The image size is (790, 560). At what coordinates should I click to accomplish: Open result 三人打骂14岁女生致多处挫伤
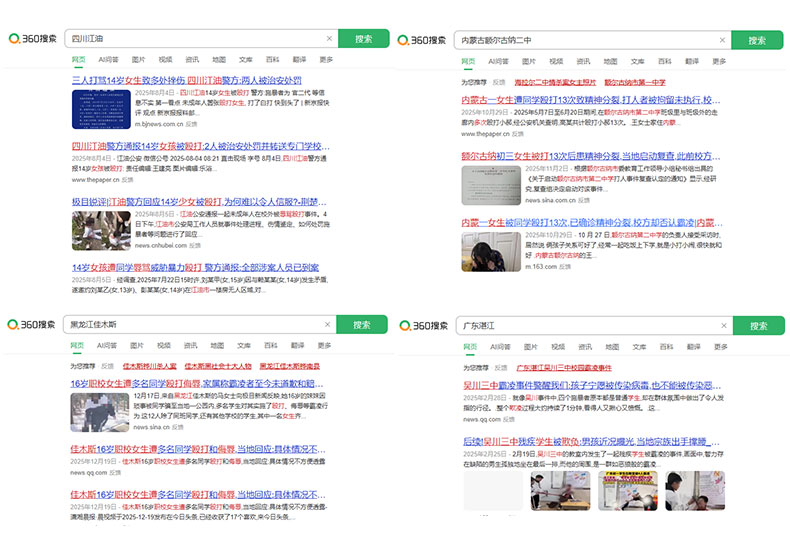pos(186,80)
